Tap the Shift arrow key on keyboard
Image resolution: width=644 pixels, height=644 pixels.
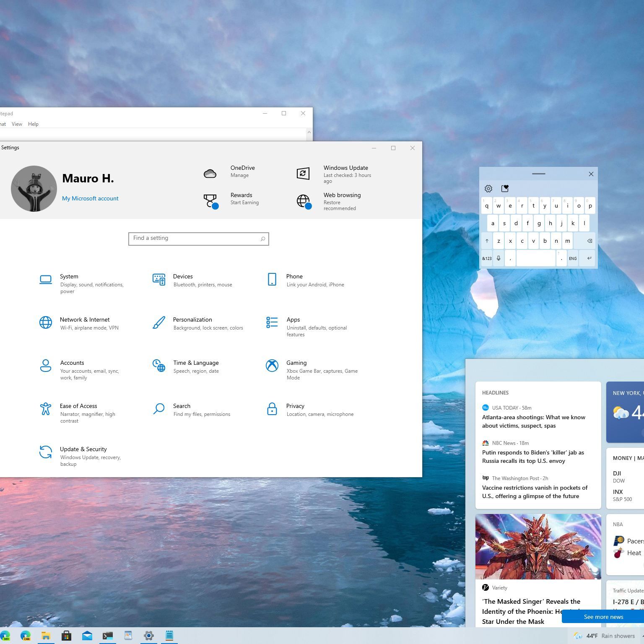pos(487,241)
